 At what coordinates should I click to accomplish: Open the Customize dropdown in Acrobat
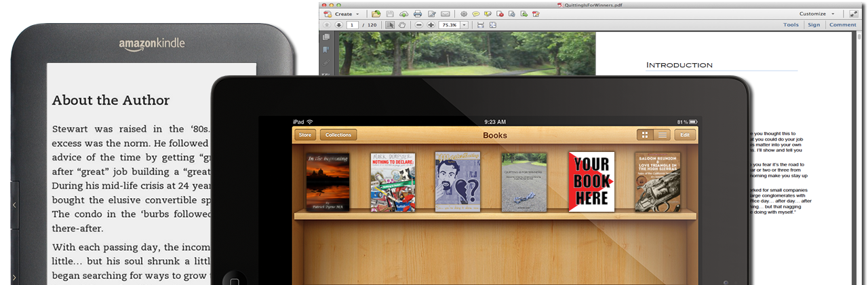pyautogui.click(x=817, y=14)
